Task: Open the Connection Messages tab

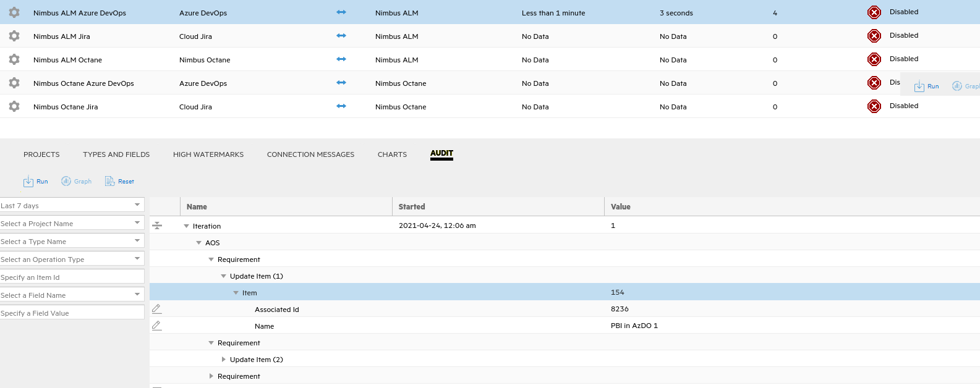Action: click(x=310, y=154)
